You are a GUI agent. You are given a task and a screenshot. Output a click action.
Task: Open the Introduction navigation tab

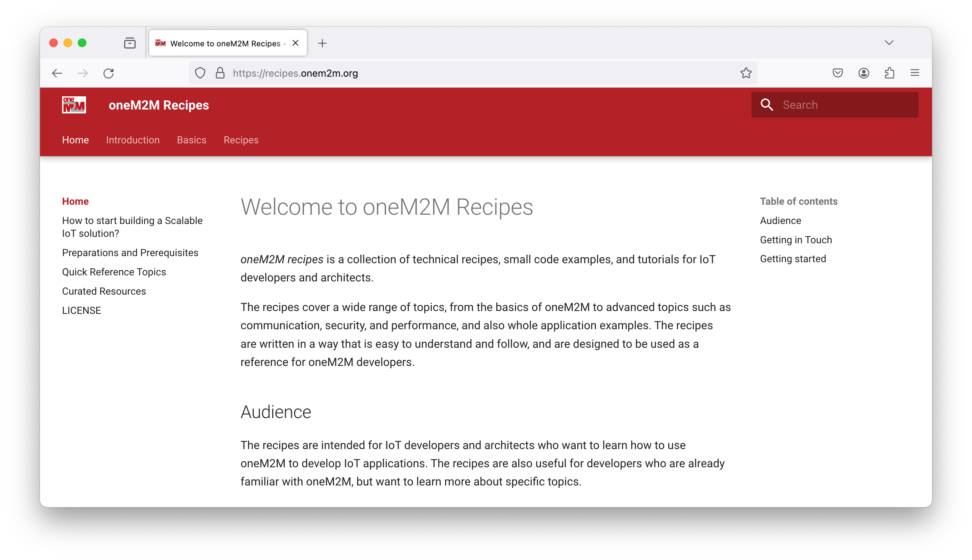tap(133, 140)
